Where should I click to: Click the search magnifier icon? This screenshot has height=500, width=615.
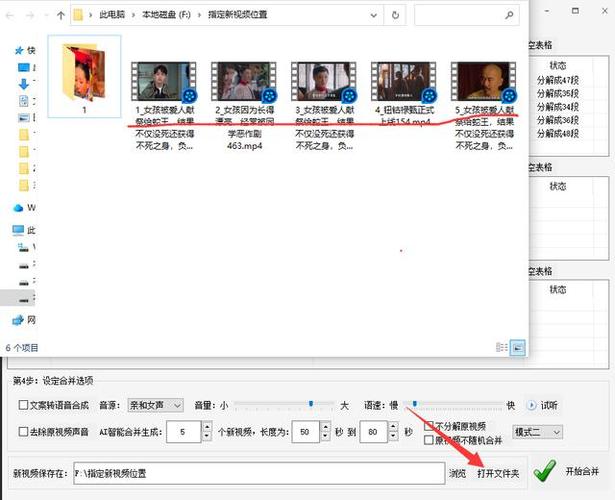tap(509, 15)
